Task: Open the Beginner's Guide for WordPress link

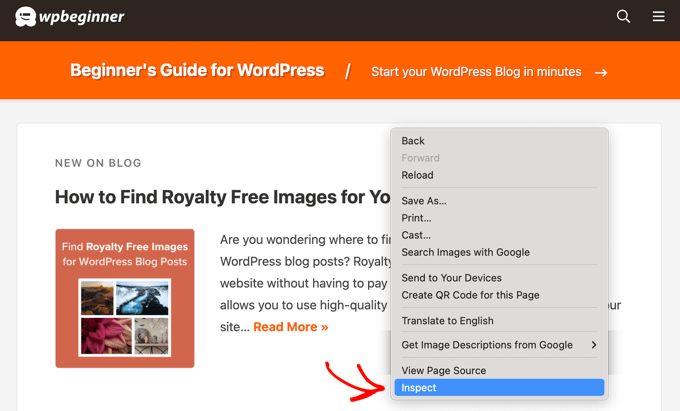Action: pyautogui.click(x=197, y=70)
